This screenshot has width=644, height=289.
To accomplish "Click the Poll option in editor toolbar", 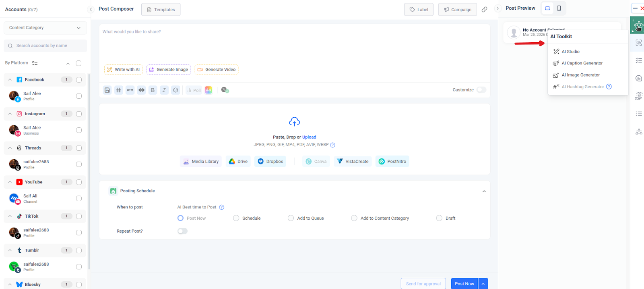I will [194, 90].
